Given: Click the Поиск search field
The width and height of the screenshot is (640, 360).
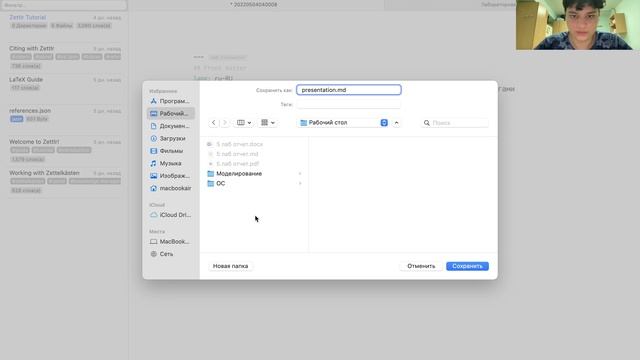Looking at the screenshot, I should [x=455, y=123].
